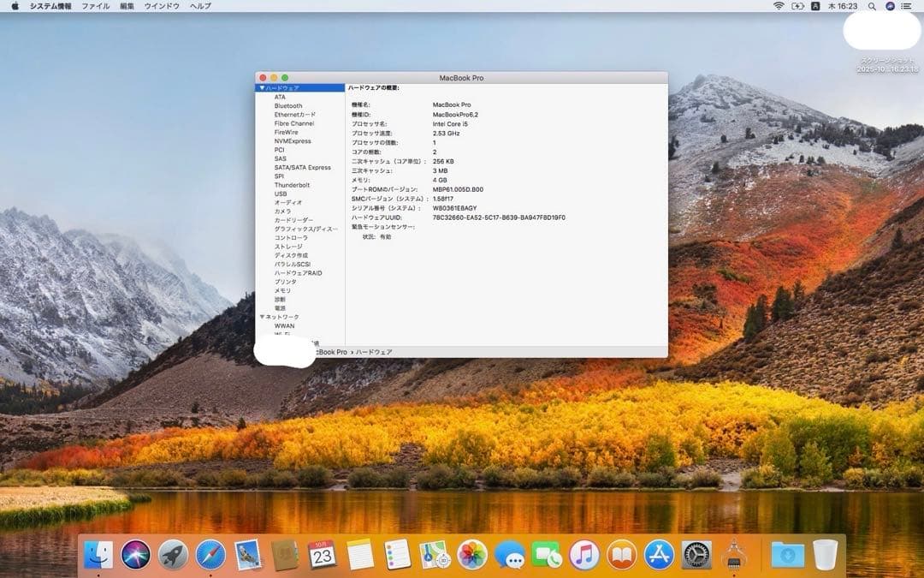Select NVMExpress in the sidebar
This screenshot has width=924, height=578.
pyautogui.click(x=293, y=141)
